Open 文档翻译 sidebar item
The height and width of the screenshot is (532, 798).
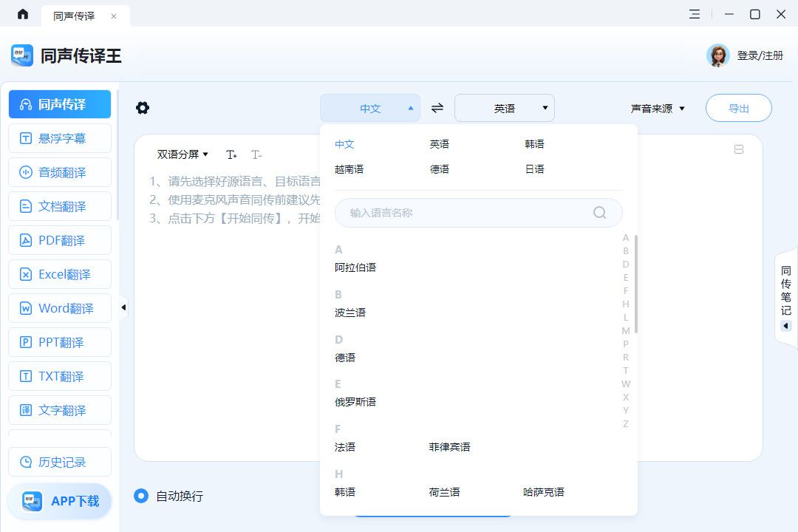[60, 206]
